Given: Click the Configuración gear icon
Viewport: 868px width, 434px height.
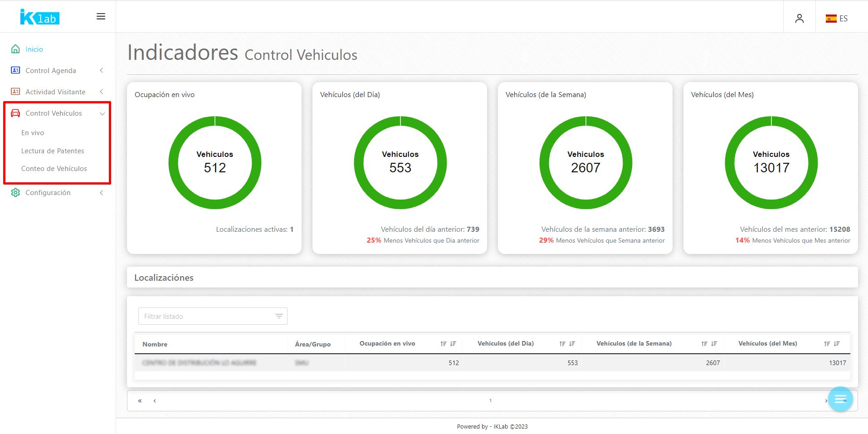Looking at the screenshot, I should 15,193.
